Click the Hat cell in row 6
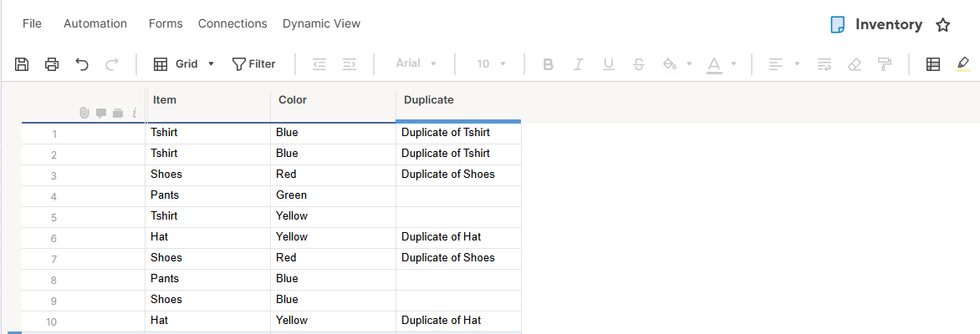 click(208, 238)
